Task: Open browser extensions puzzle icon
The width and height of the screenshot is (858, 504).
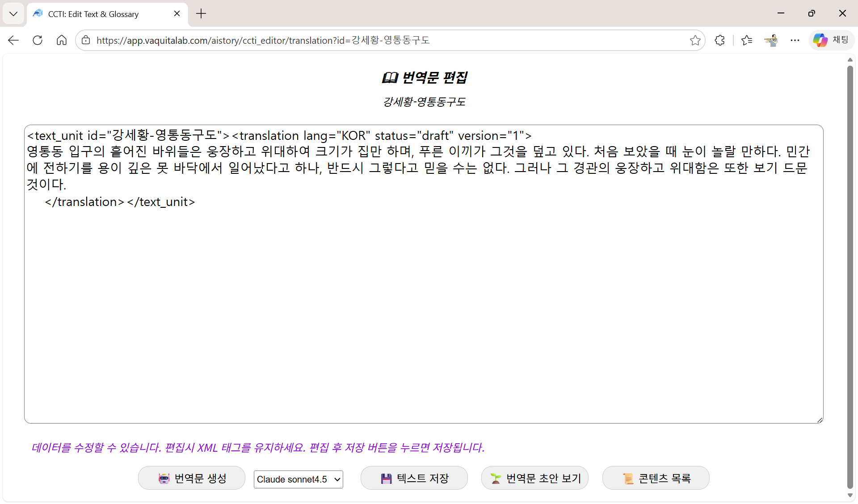Action: click(x=719, y=40)
